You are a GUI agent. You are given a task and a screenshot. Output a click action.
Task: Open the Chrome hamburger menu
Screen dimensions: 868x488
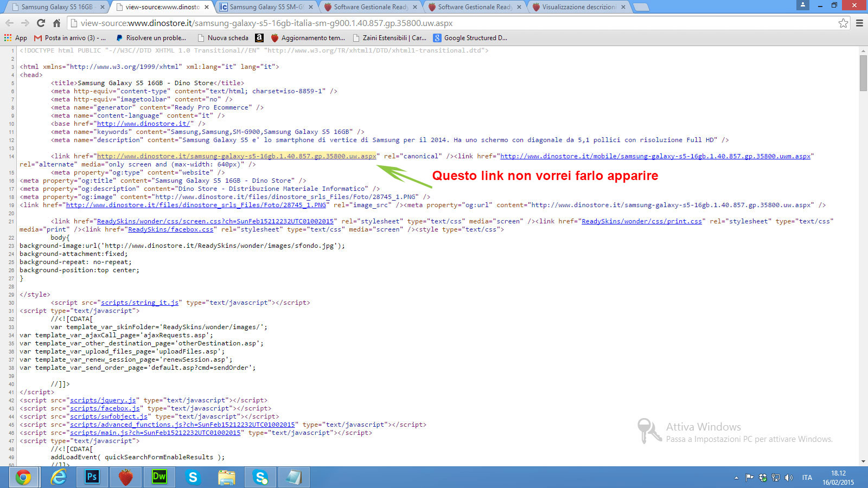[859, 23]
